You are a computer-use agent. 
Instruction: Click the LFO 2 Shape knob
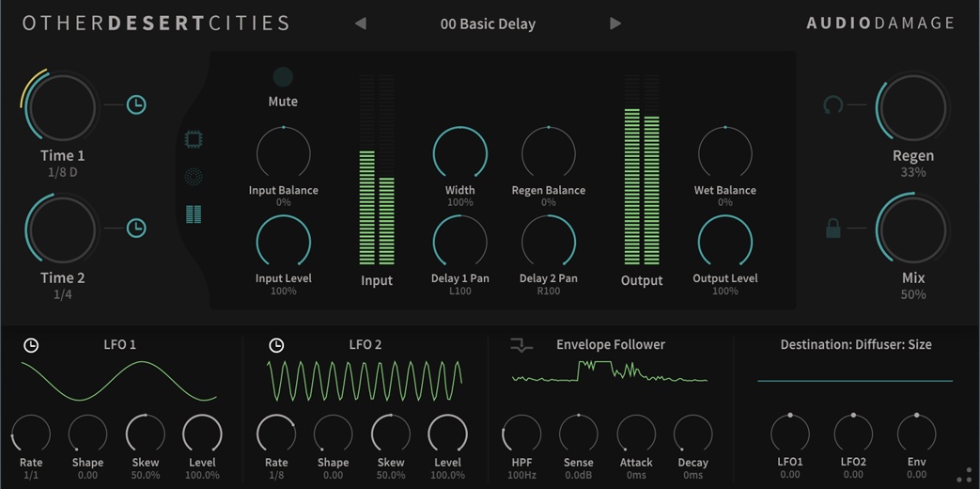334,434
